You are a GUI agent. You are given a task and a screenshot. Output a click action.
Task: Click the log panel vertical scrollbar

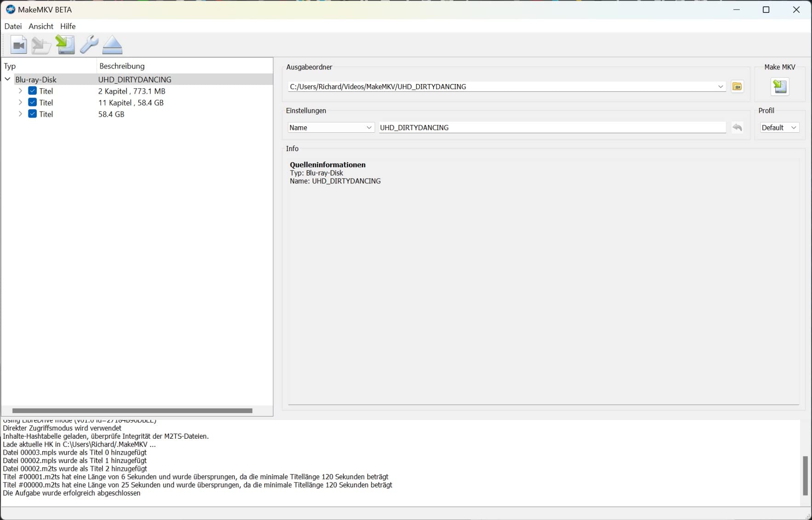click(x=805, y=475)
